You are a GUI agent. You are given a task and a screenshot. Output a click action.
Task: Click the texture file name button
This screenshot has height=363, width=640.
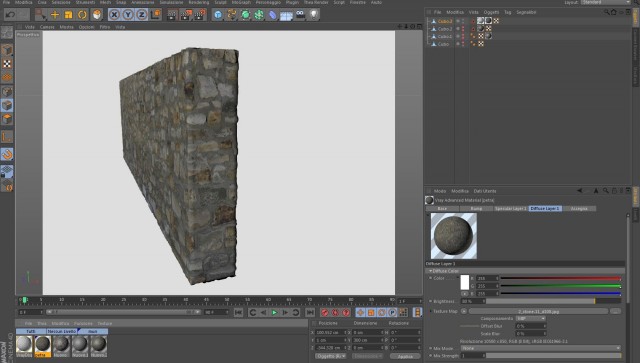[x=538, y=311]
